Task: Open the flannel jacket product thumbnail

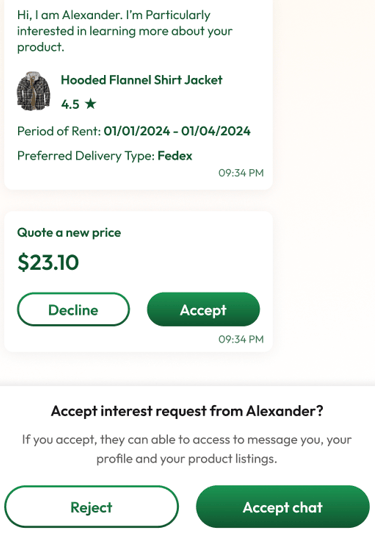Action: pyautogui.click(x=33, y=91)
